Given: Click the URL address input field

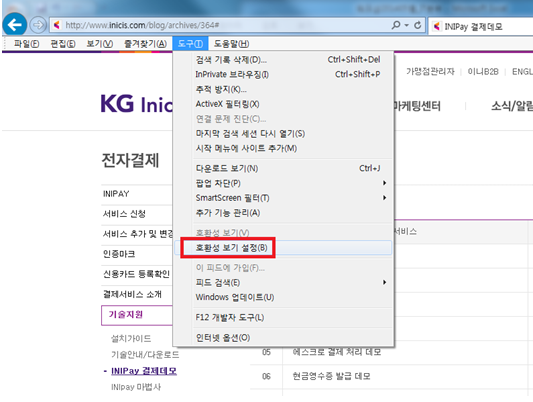Looking at the screenshot, I should [224, 25].
